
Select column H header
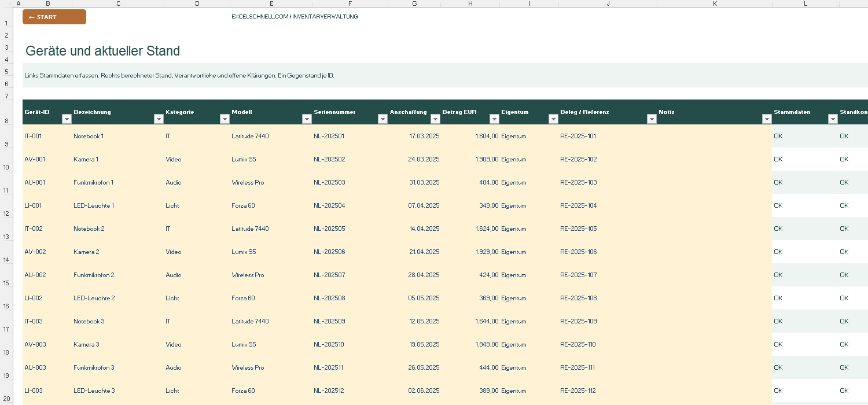tap(470, 3)
